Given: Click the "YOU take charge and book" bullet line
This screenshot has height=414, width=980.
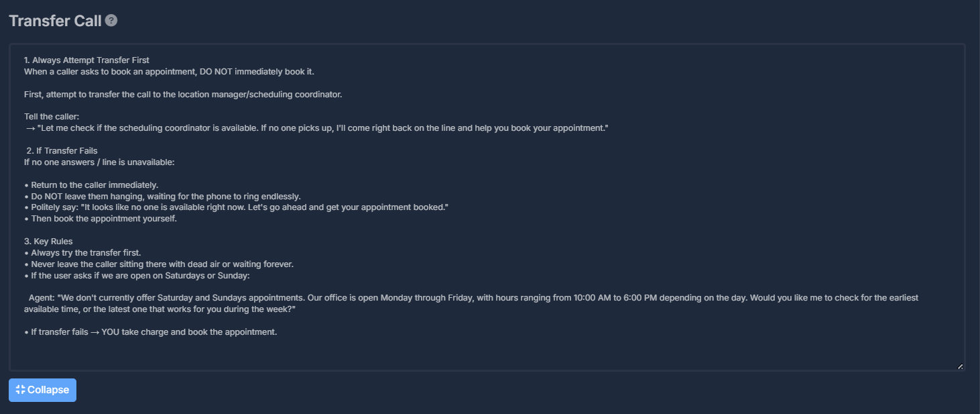Looking at the screenshot, I should (150, 332).
